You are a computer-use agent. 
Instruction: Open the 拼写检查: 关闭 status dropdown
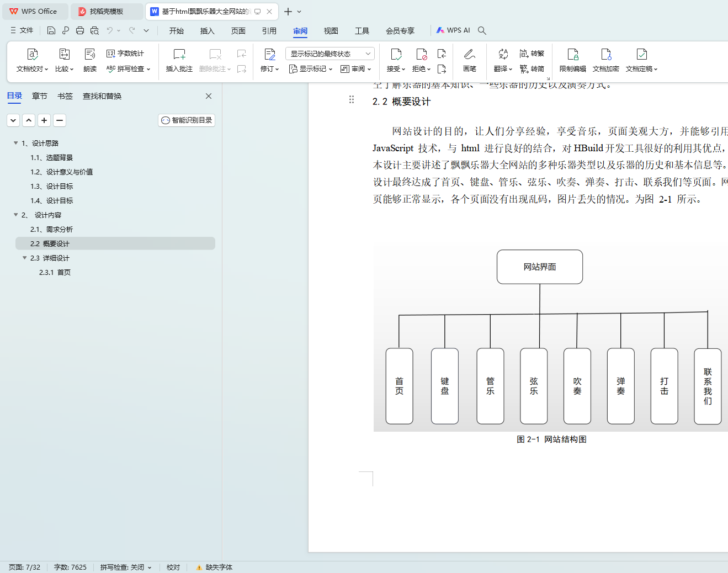126,567
